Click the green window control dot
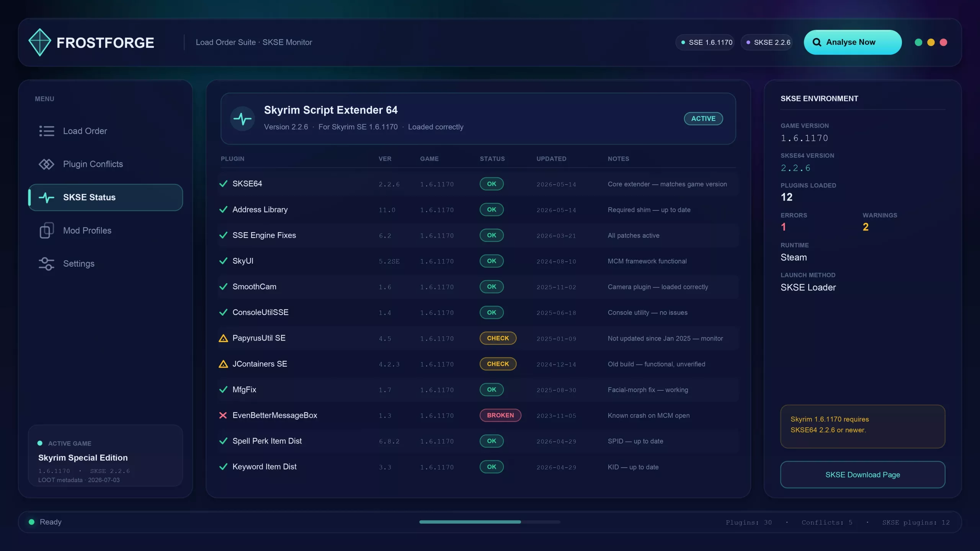 (918, 42)
